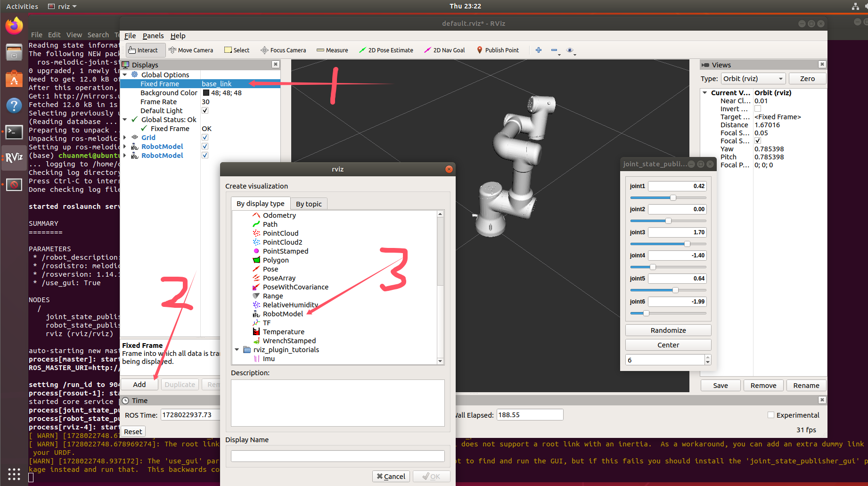
Task: Choose the 2D Pose Estimate tool
Action: pyautogui.click(x=386, y=50)
